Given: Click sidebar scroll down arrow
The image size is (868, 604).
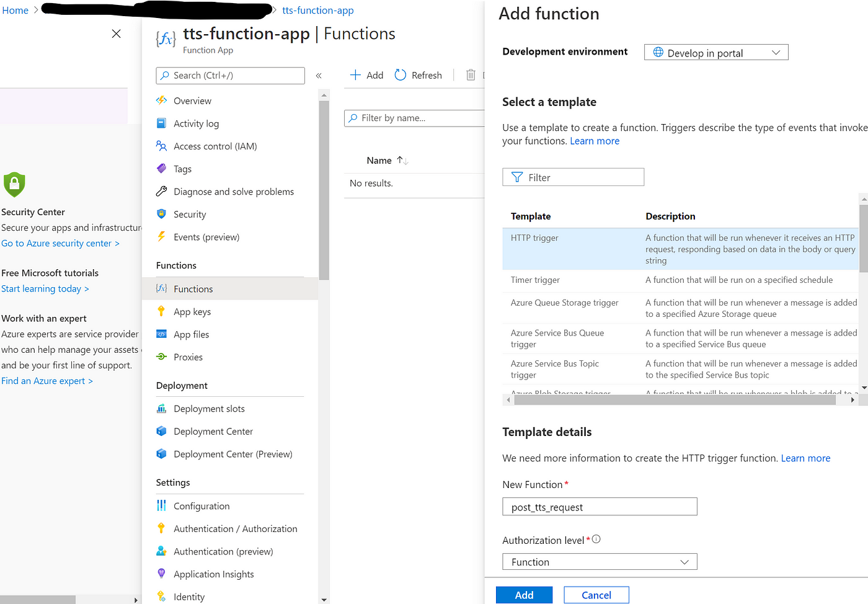Looking at the screenshot, I should (x=324, y=600).
